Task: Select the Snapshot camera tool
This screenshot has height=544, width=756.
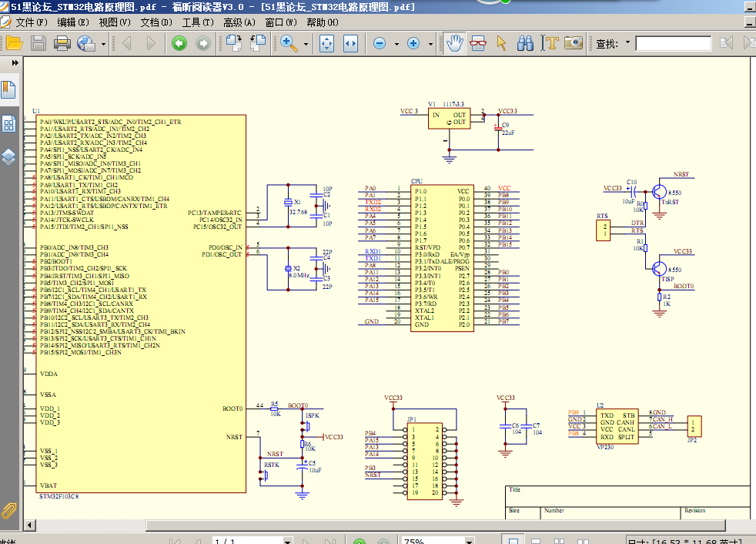Action: 574,43
